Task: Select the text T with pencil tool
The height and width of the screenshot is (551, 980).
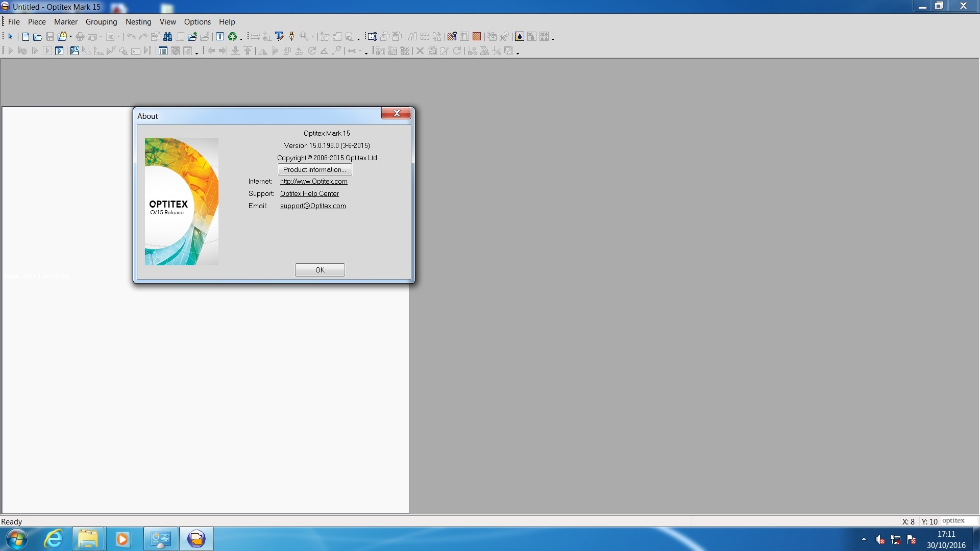Action: click(x=279, y=36)
